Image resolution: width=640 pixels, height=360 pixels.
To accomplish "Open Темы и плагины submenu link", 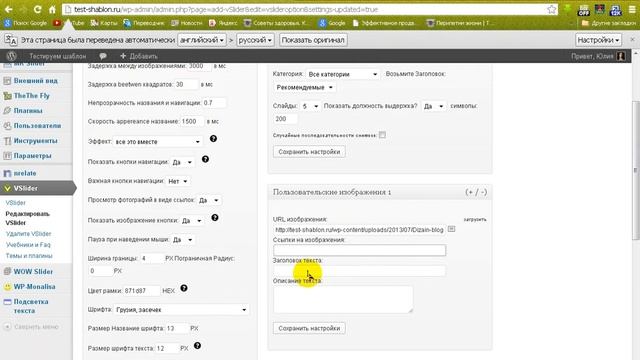I will click(x=29, y=256).
